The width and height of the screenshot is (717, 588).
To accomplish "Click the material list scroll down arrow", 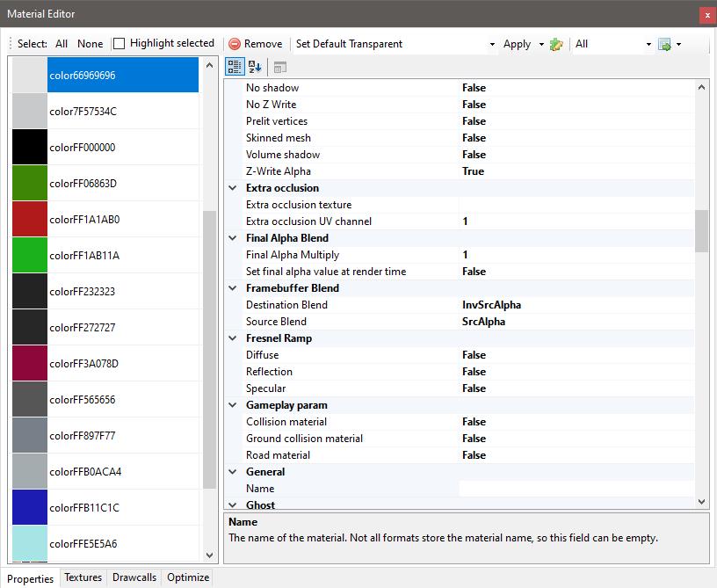I will pyautogui.click(x=209, y=555).
